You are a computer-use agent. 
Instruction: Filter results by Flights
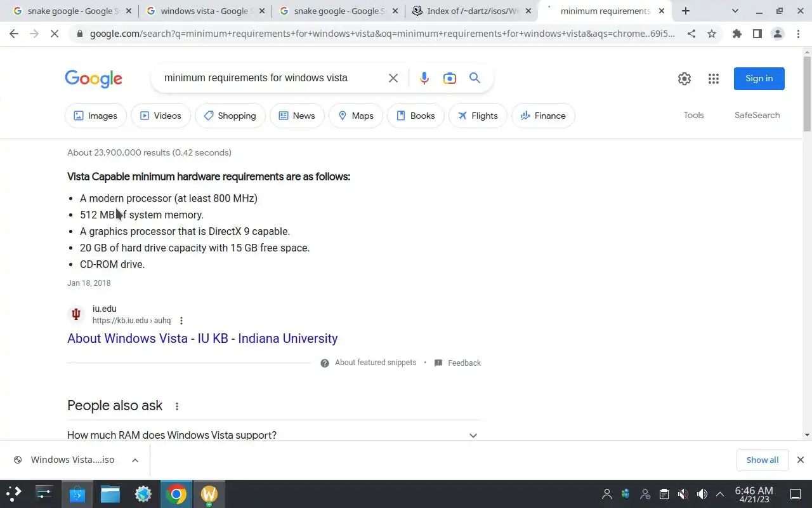point(478,116)
